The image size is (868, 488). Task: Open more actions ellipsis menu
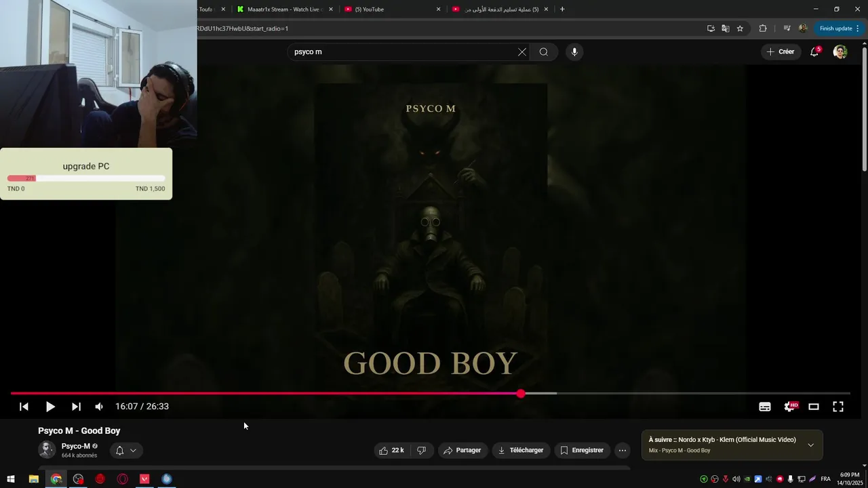[x=623, y=450]
